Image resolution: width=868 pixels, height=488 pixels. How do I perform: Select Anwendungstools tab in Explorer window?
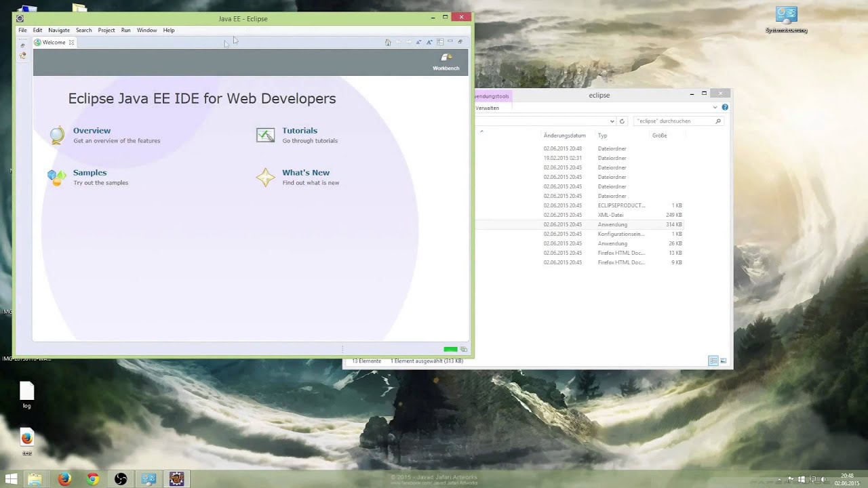click(493, 96)
